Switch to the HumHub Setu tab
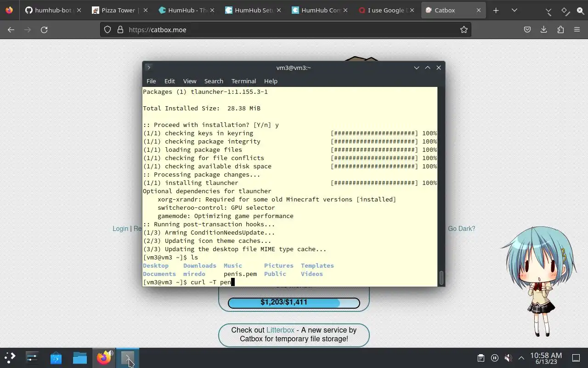 [x=252, y=10]
